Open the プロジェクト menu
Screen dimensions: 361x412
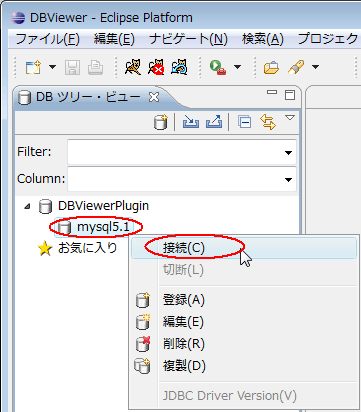tap(329, 39)
